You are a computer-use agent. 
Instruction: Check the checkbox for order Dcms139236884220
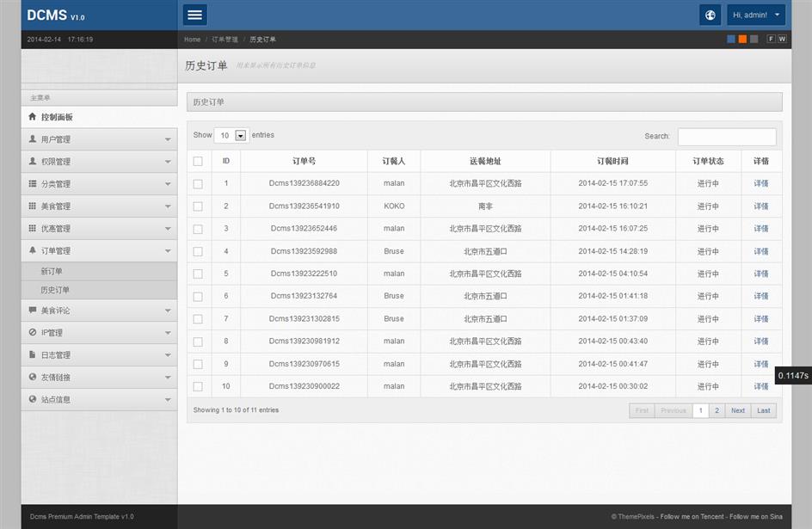point(198,183)
